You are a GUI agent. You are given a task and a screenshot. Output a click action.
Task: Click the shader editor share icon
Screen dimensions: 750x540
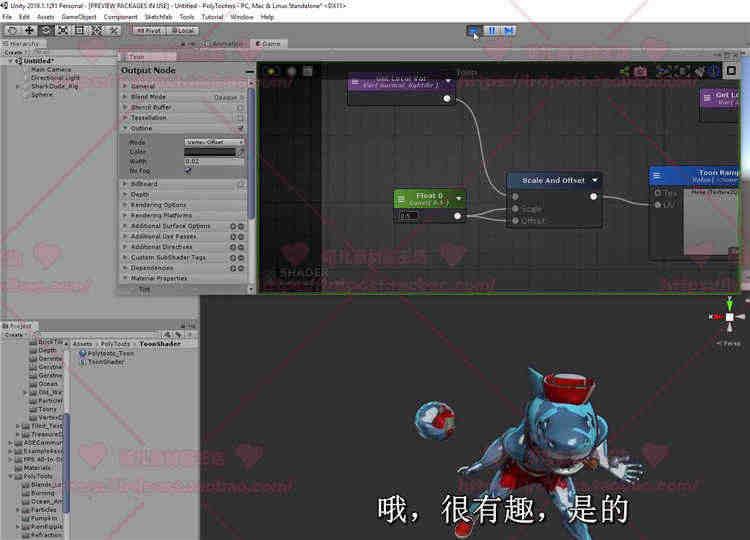coord(624,72)
